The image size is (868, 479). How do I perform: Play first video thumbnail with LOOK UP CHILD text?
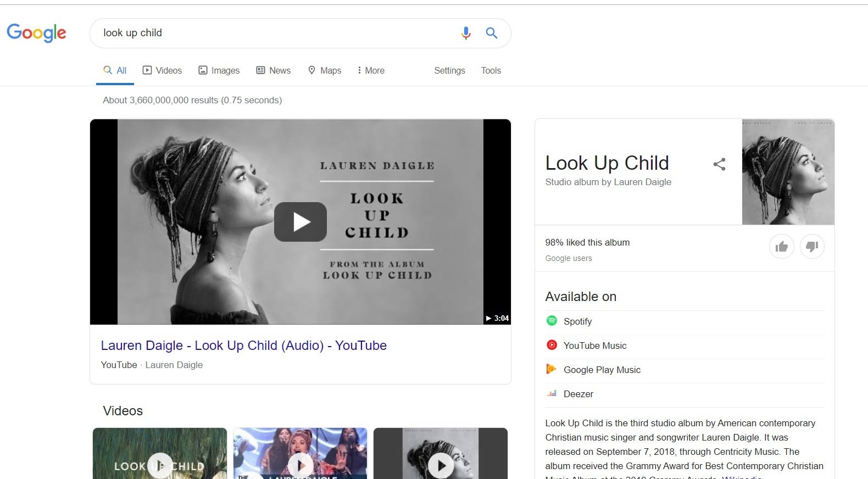pos(160,454)
